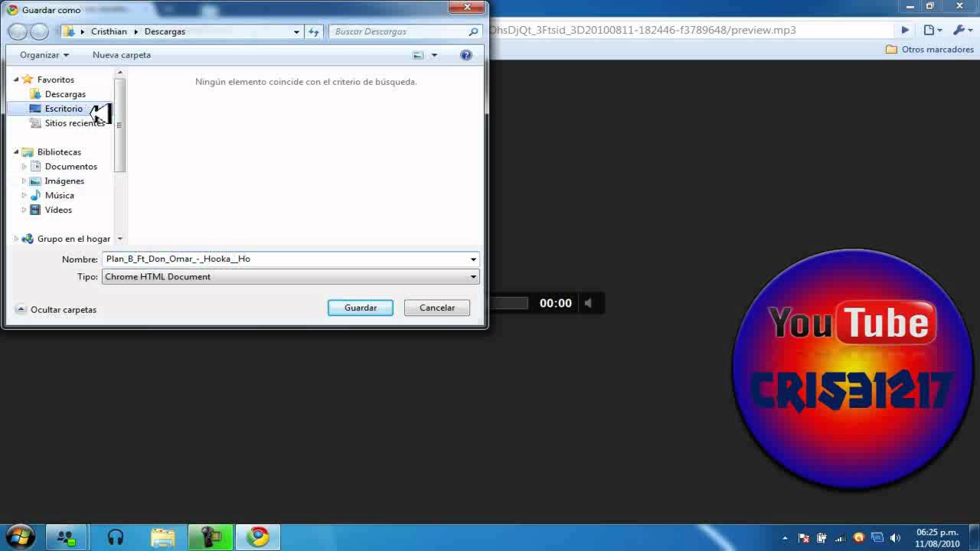Open Otros marcadores bookmarks folder
Image resolution: width=980 pixels, height=551 pixels.
929,49
